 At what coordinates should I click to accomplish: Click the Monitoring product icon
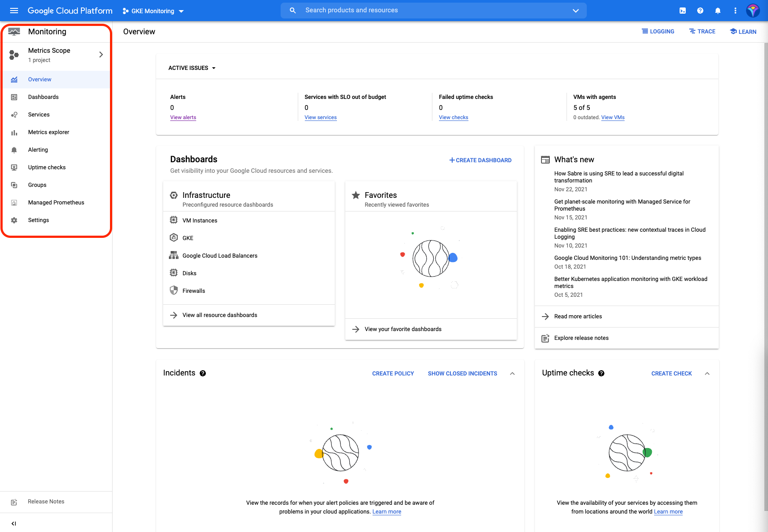click(x=14, y=32)
